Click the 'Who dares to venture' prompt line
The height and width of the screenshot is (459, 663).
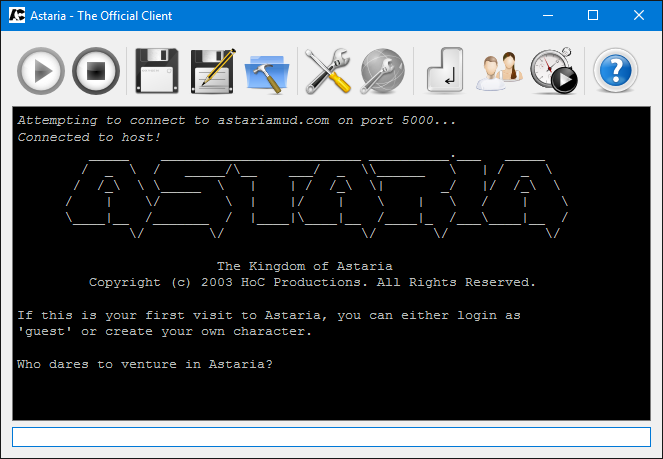point(145,364)
